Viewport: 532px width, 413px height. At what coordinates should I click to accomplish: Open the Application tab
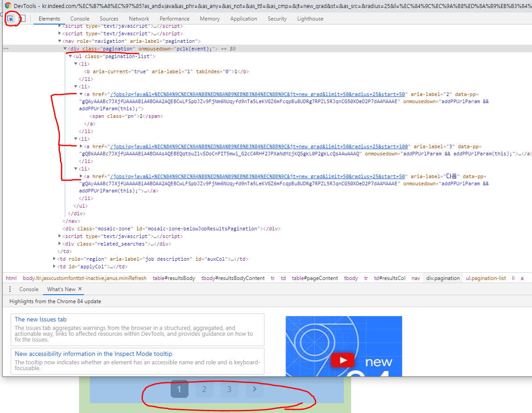pos(243,19)
